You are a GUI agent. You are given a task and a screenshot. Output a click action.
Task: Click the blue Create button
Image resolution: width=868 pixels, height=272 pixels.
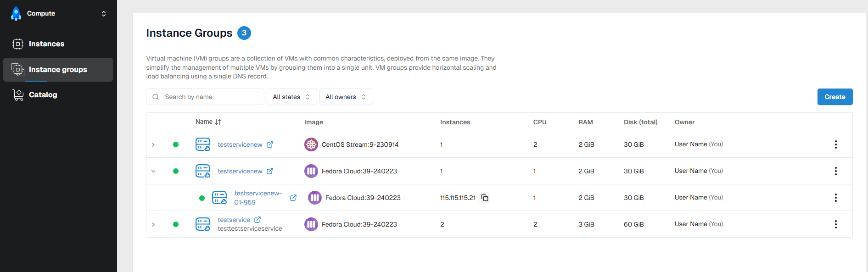tap(834, 97)
